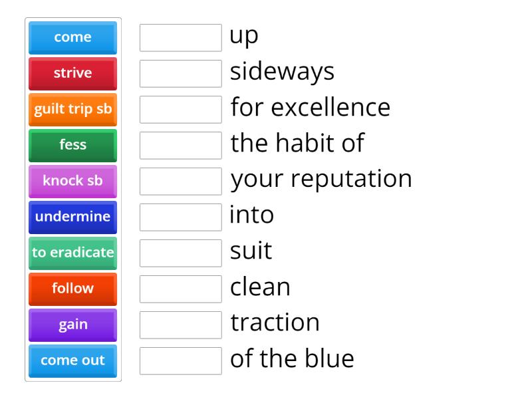Click the blank next to 'your reputation'
Screen dimensions: 532x399
click(180, 182)
